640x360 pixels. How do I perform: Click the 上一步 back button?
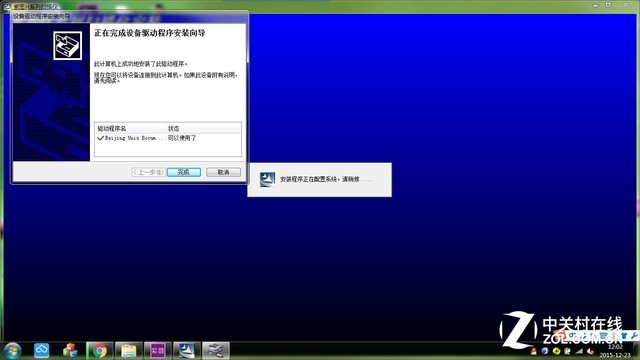point(148,172)
